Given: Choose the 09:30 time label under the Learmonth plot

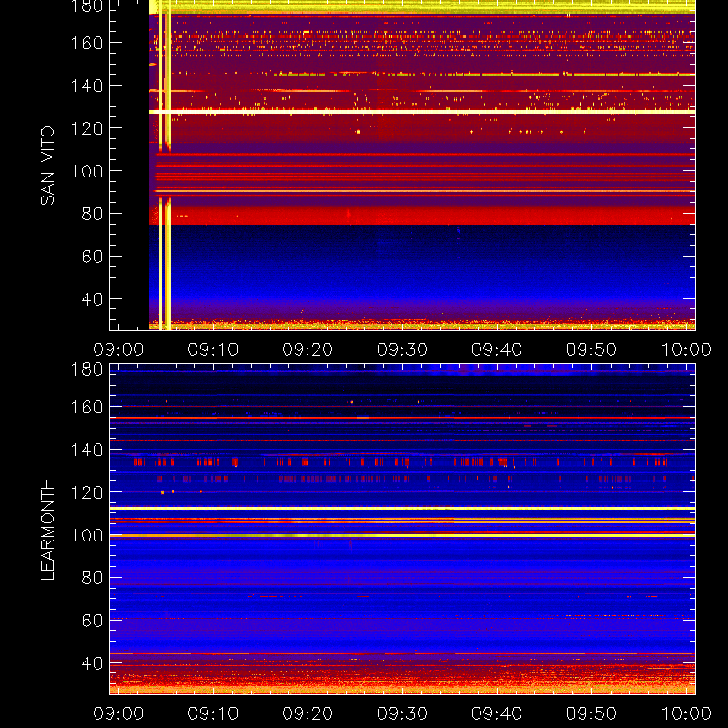Looking at the screenshot, I should [402, 713].
